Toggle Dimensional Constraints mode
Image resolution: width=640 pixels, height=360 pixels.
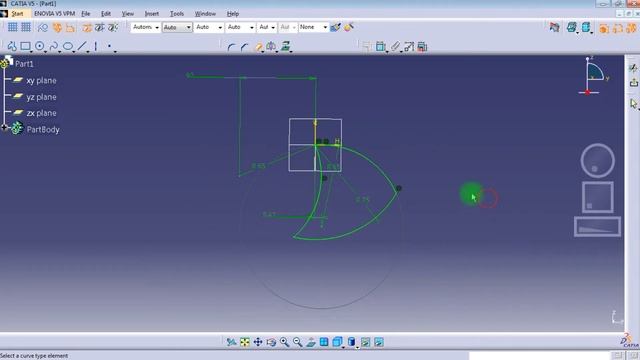click(71, 27)
